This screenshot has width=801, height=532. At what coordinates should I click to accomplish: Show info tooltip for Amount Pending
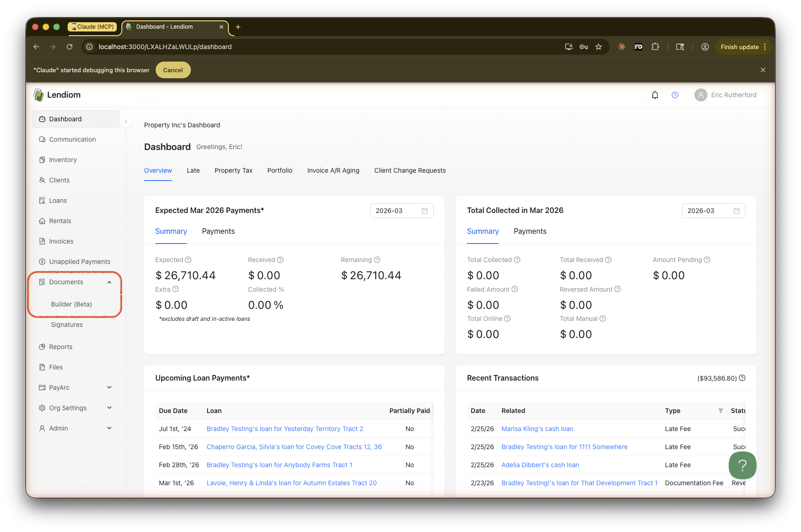tap(707, 260)
